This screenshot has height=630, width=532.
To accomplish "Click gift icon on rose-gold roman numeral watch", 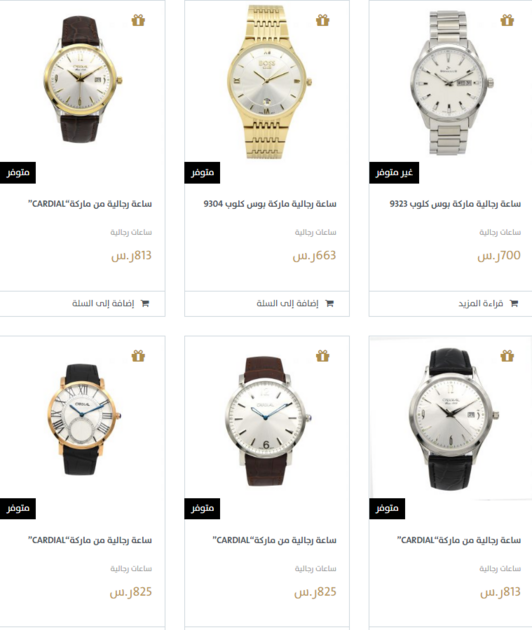I will (x=138, y=356).
